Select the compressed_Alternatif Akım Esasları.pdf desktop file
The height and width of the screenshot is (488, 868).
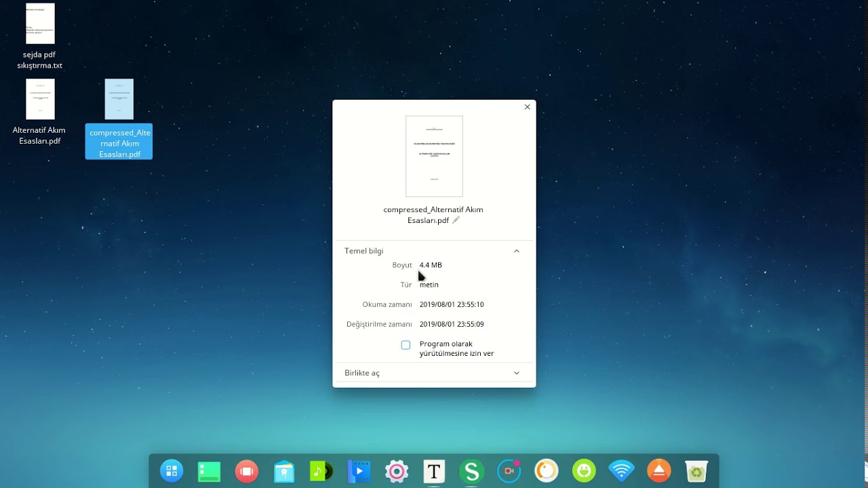119,119
